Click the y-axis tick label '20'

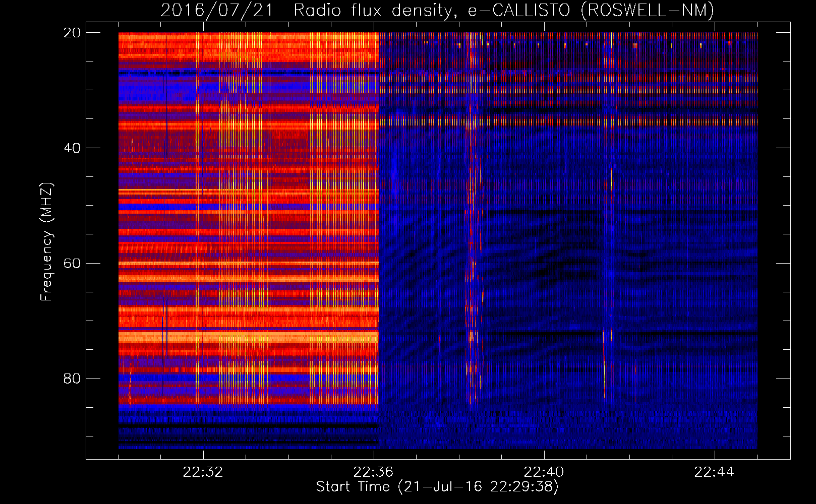click(72, 33)
